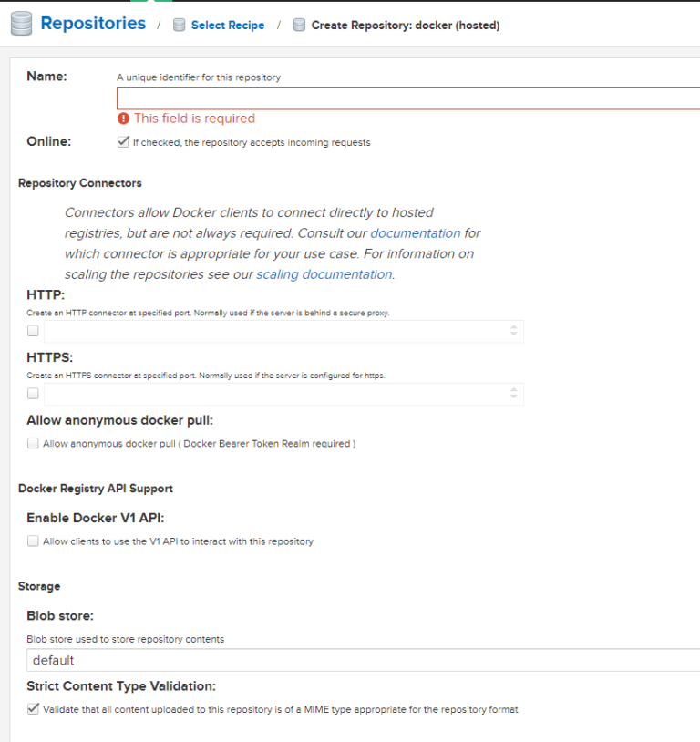Screen dimensions: 700x742
Task: Open the Blob store selection dropdown
Action: click(x=365, y=660)
